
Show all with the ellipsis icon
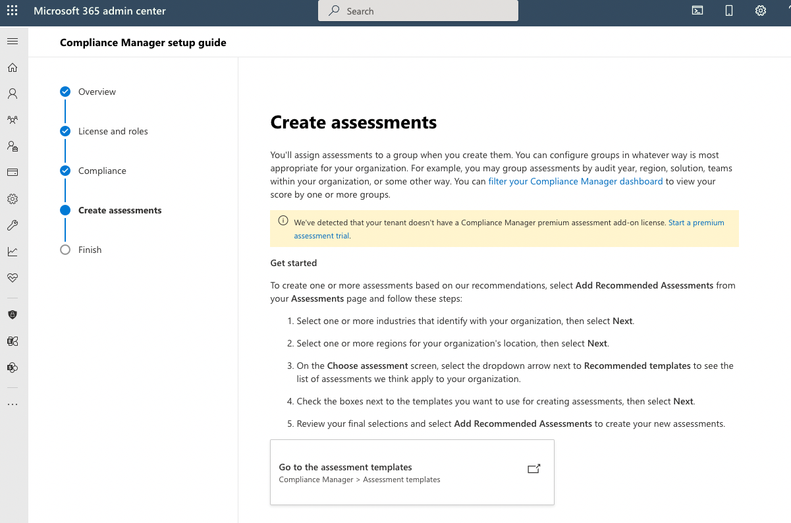[13, 404]
